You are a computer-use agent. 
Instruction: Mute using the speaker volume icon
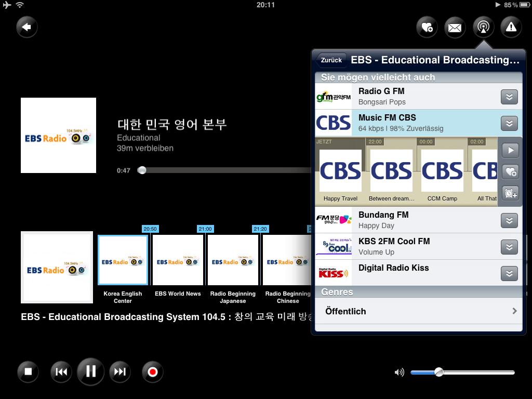point(400,372)
